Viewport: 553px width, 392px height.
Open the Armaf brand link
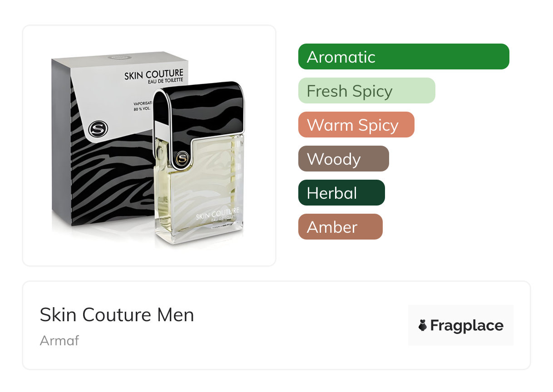click(x=59, y=340)
